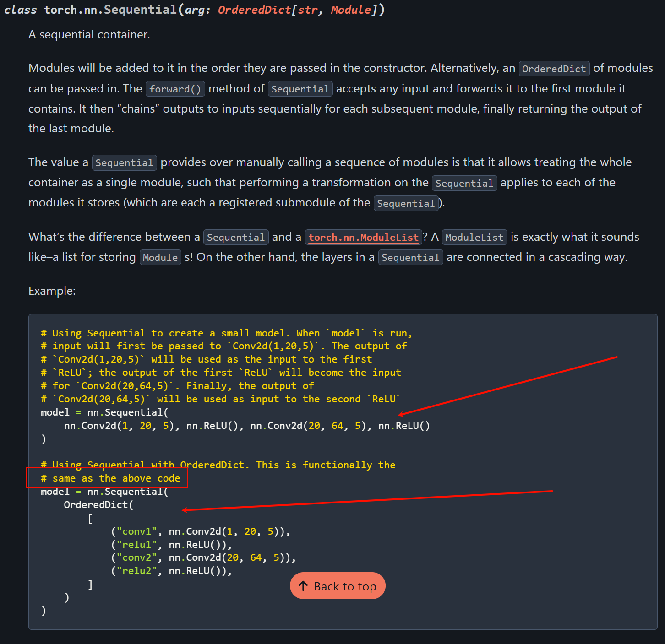Open the Module type link in signature

point(351,10)
